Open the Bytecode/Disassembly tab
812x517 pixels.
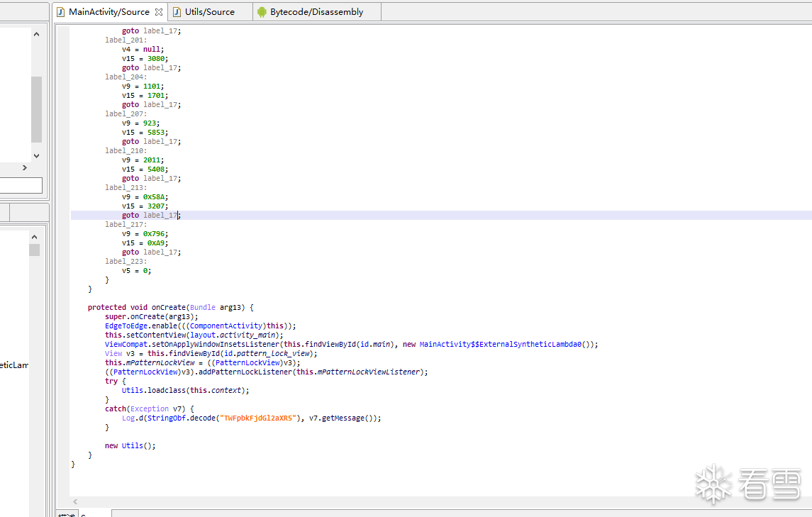[316, 12]
